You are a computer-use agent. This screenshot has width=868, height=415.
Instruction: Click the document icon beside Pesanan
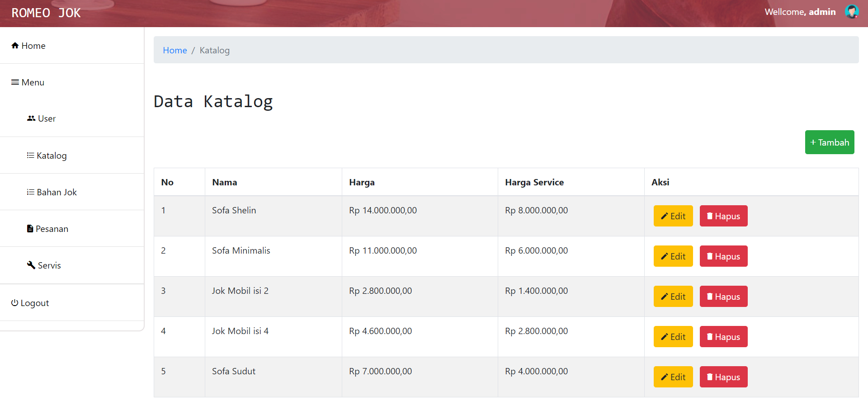click(30, 229)
